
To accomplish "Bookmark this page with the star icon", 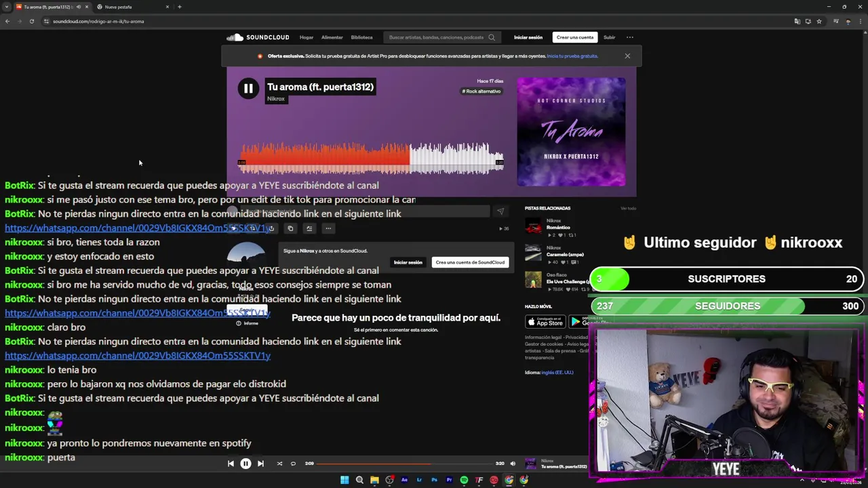I will click(819, 21).
